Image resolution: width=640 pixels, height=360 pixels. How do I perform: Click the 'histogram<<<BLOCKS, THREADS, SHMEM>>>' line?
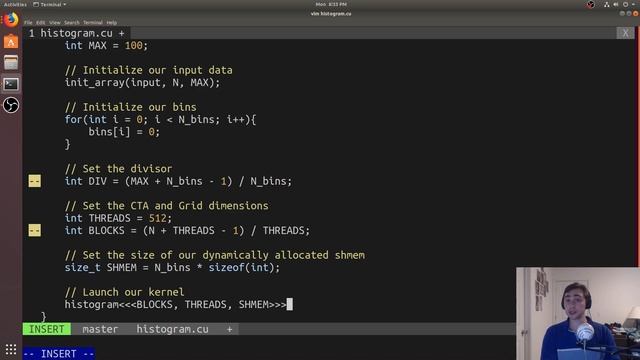176,304
